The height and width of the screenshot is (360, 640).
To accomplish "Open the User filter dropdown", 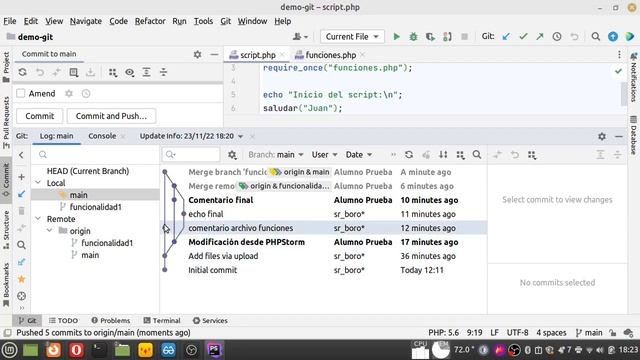I will [324, 155].
